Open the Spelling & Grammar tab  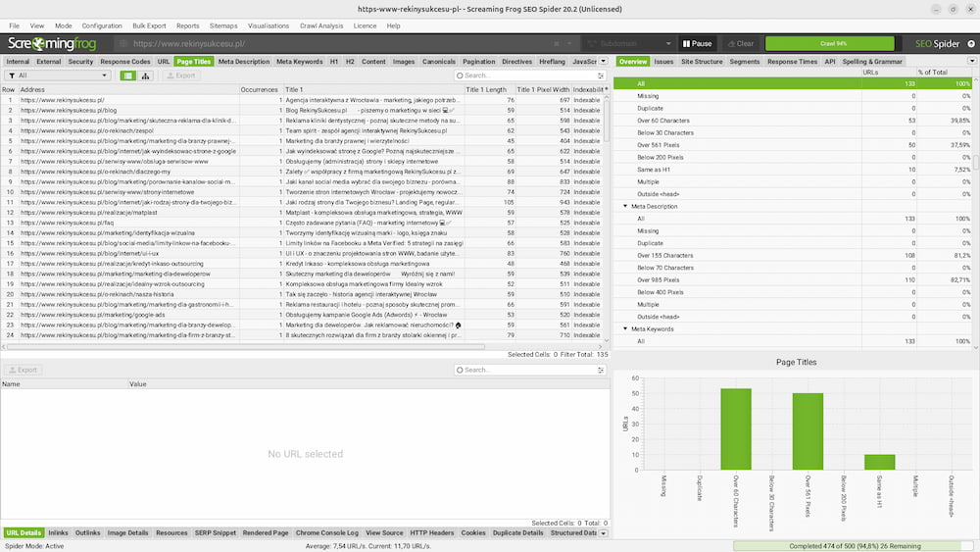[872, 61]
